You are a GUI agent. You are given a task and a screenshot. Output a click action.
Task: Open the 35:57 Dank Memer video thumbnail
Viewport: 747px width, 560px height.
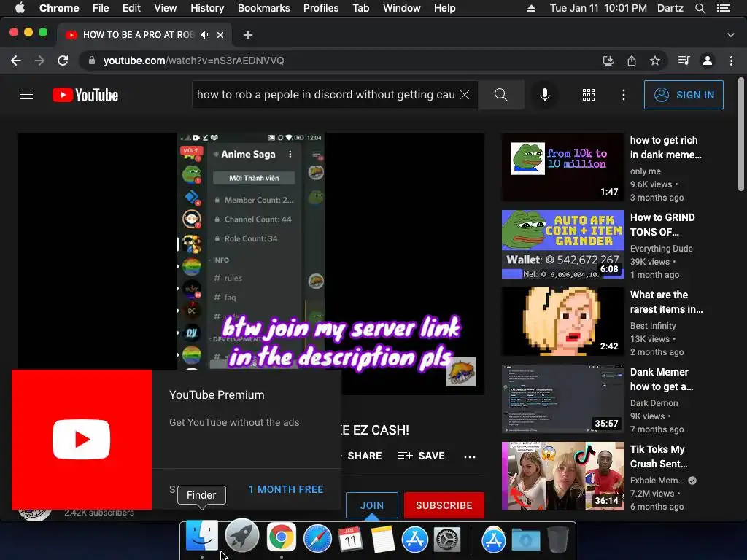(562, 399)
